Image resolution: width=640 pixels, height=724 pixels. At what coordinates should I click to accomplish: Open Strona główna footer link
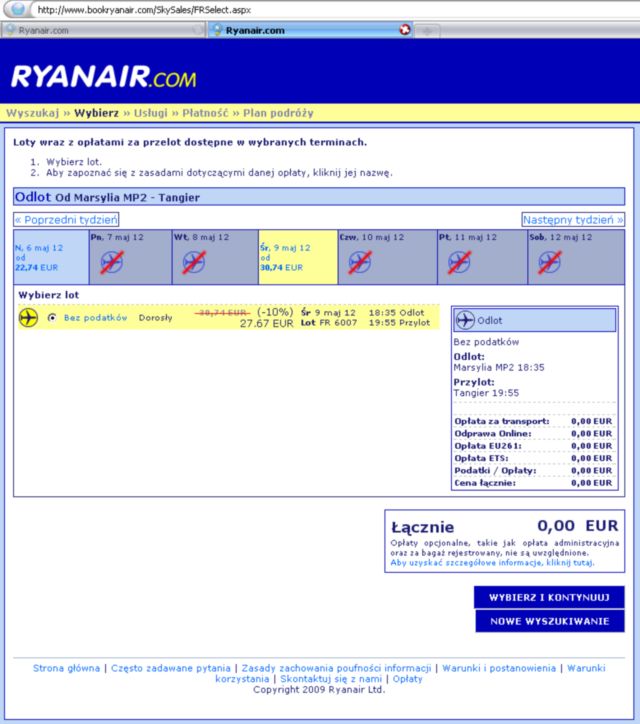[66, 668]
